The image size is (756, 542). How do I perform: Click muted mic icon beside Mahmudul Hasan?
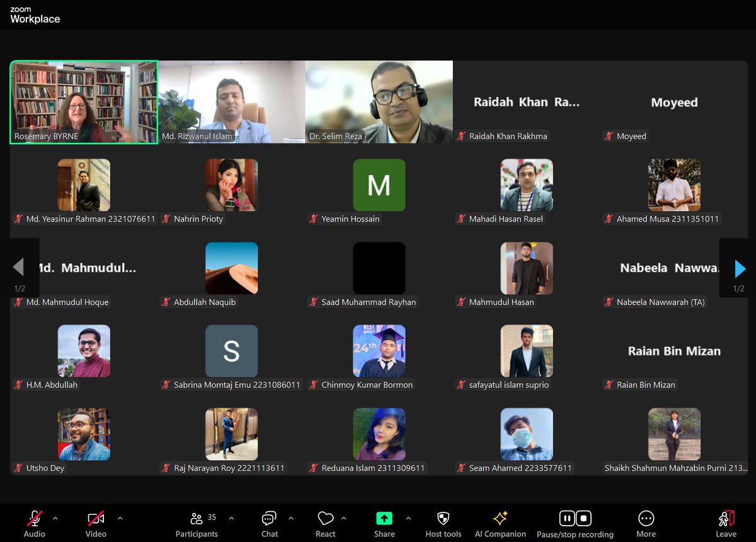[x=462, y=302]
